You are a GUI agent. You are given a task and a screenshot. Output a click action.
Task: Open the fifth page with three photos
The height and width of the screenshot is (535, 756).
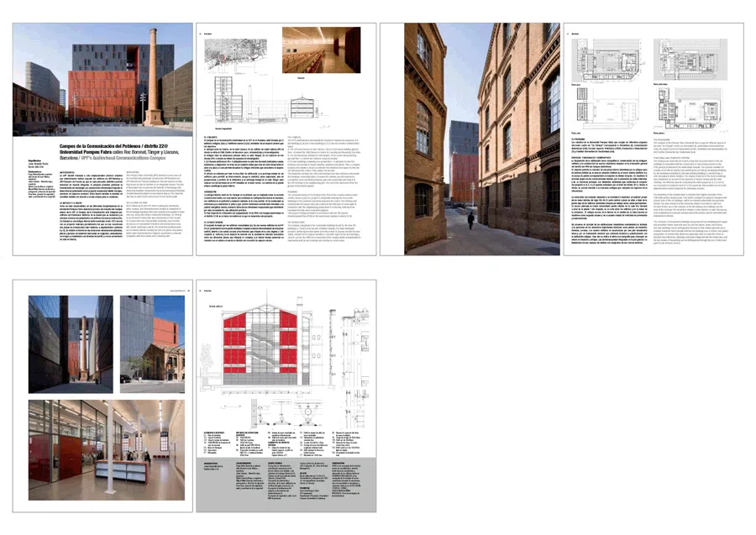pyautogui.click(x=102, y=396)
